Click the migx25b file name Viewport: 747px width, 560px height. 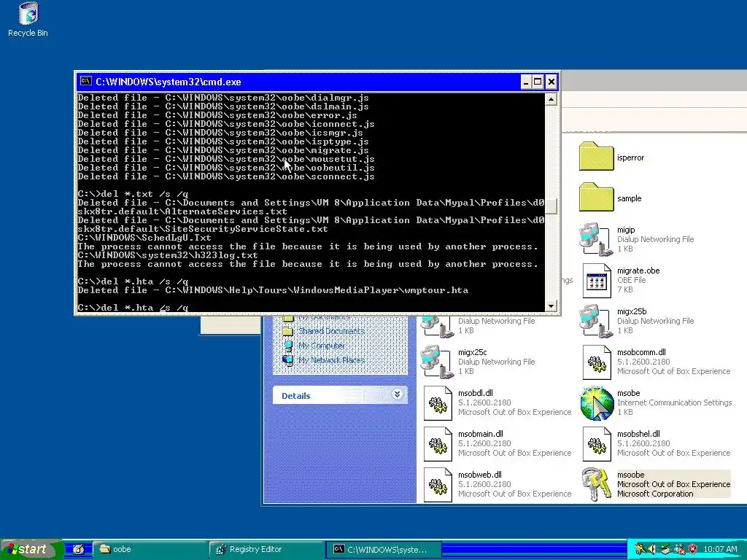point(632,311)
